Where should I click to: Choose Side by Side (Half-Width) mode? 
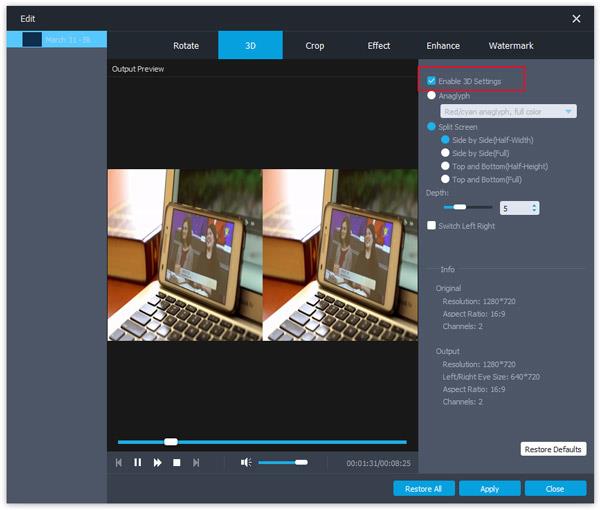pyautogui.click(x=445, y=140)
